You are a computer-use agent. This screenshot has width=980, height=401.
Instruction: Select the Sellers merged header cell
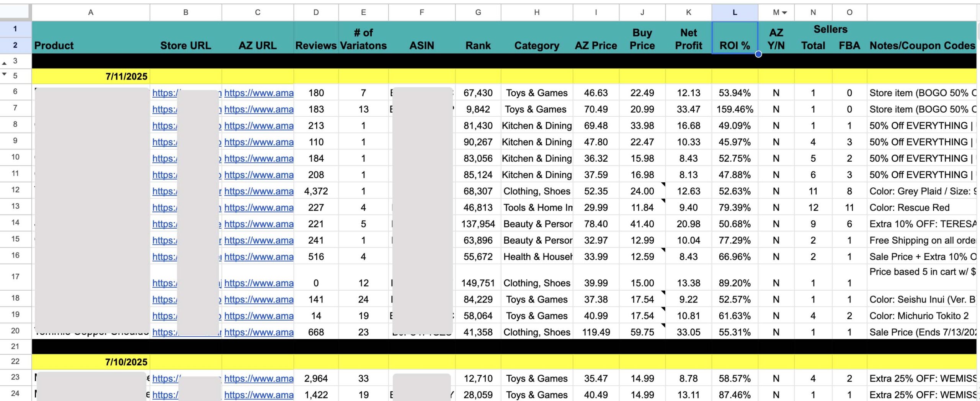830,29
